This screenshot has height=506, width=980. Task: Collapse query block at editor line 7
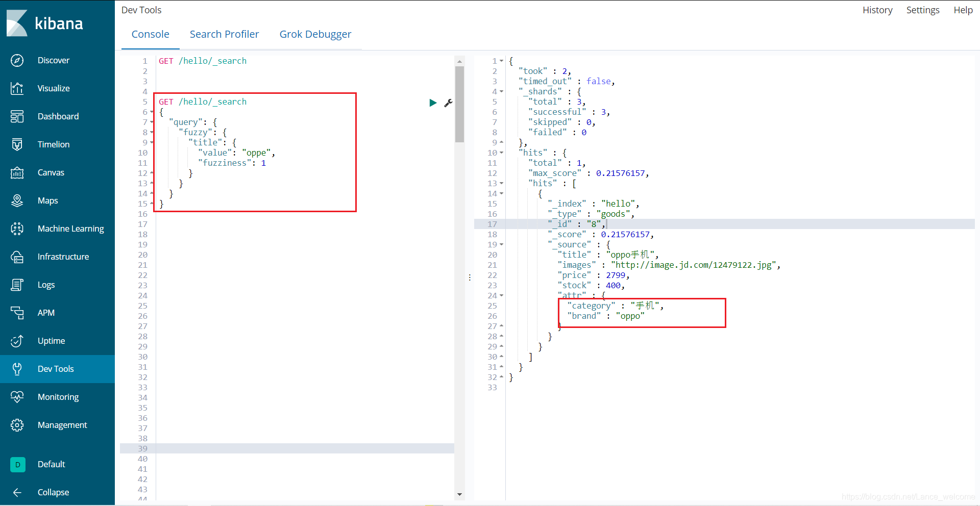[x=152, y=122]
